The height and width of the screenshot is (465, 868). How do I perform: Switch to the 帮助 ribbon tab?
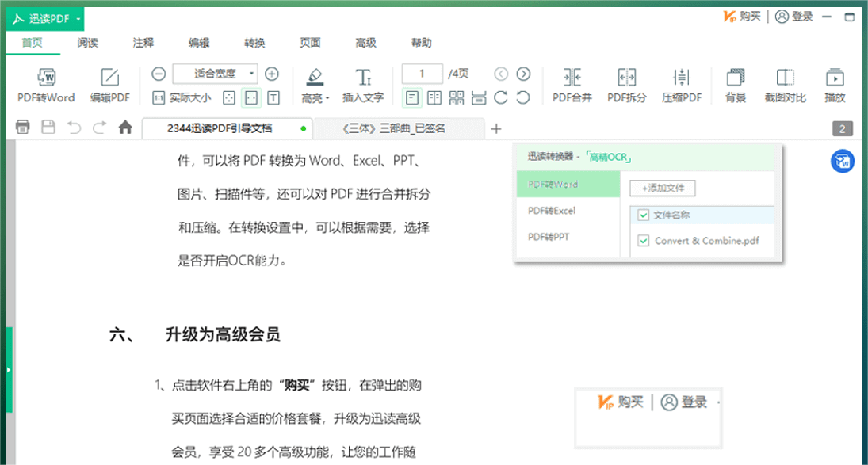[x=421, y=43]
